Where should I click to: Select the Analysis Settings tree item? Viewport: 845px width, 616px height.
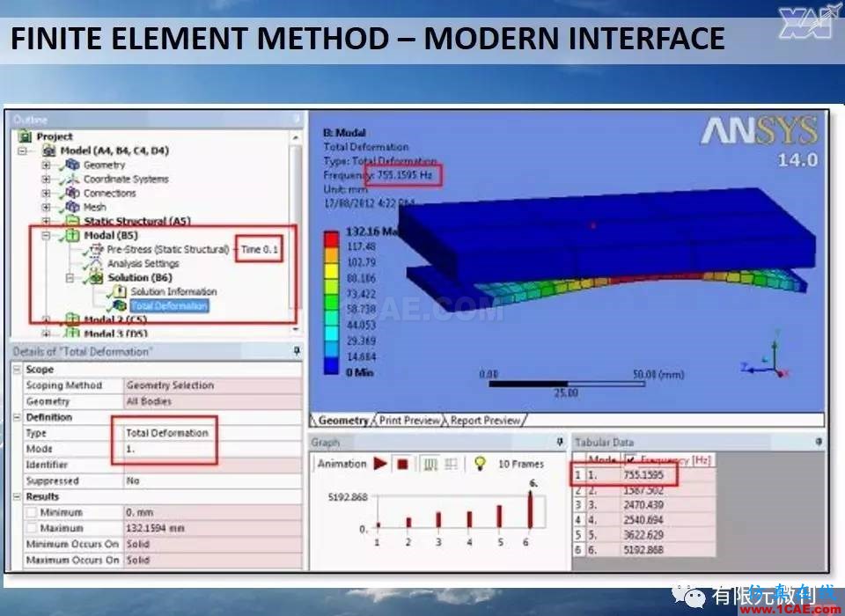(x=143, y=263)
